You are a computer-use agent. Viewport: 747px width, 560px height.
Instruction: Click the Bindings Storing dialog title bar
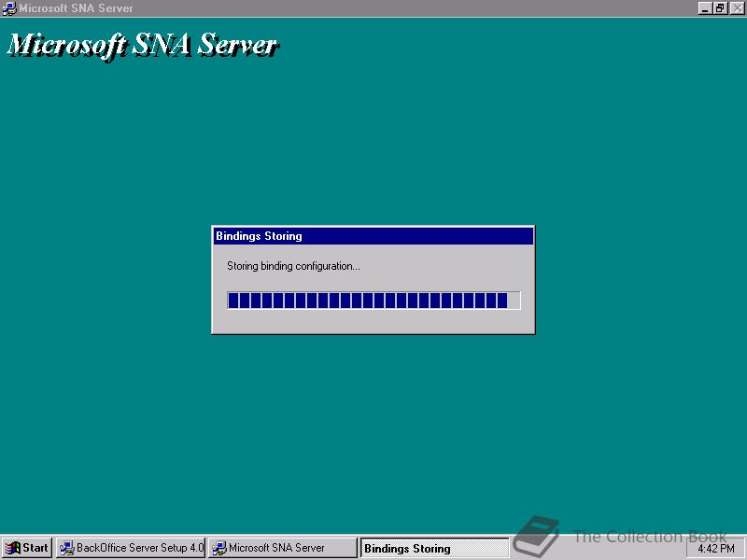click(x=373, y=236)
